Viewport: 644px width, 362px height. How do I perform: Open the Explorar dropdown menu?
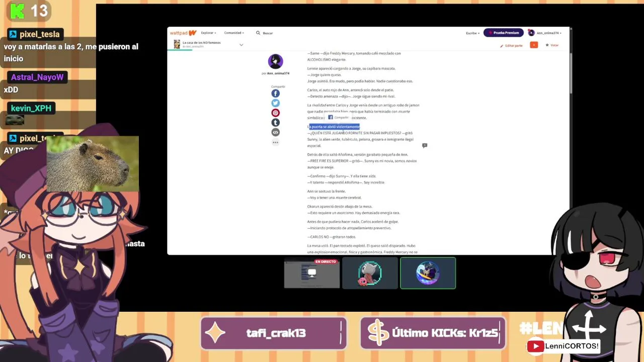click(208, 33)
